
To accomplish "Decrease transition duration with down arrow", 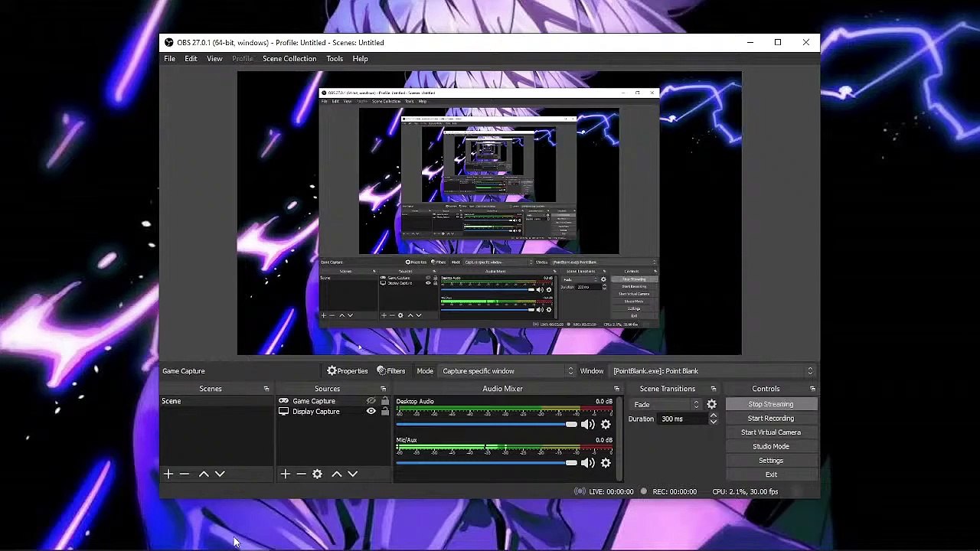I will pos(714,422).
